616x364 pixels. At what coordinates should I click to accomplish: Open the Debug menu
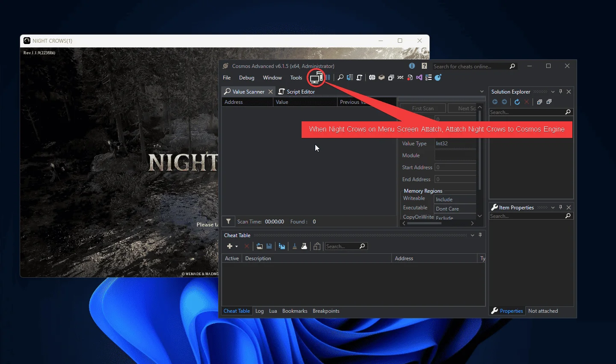tap(247, 78)
